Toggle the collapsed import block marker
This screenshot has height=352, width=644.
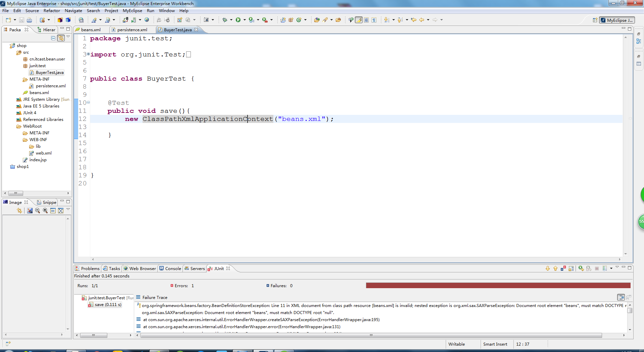[88, 54]
